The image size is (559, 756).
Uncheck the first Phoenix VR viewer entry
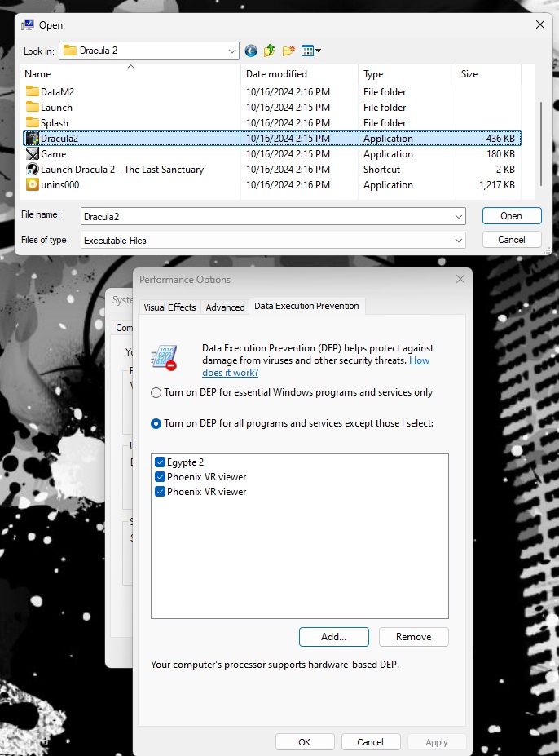click(x=160, y=477)
